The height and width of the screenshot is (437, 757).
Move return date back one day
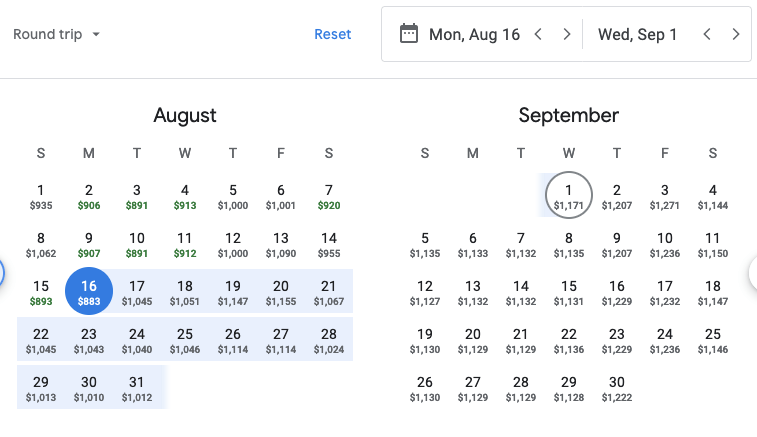click(x=707, y=34)
